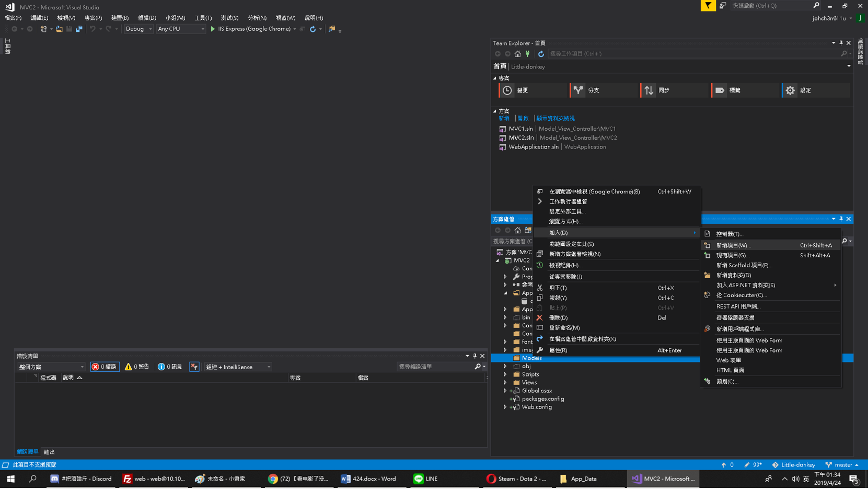Viewport: 868px width, 489px height.
Task: Pin the Solution Explorer panel with auto-hide icon
Action: [841, 219]
